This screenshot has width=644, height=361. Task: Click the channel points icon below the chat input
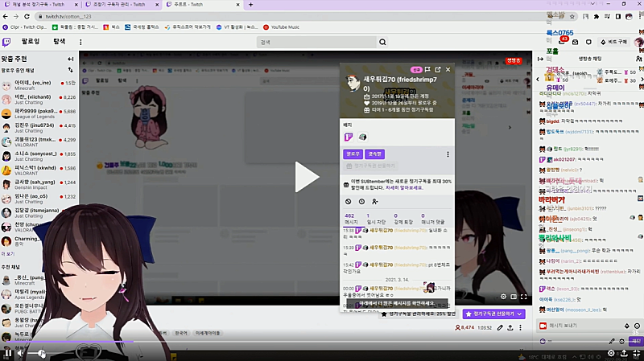tap(543, 342)
